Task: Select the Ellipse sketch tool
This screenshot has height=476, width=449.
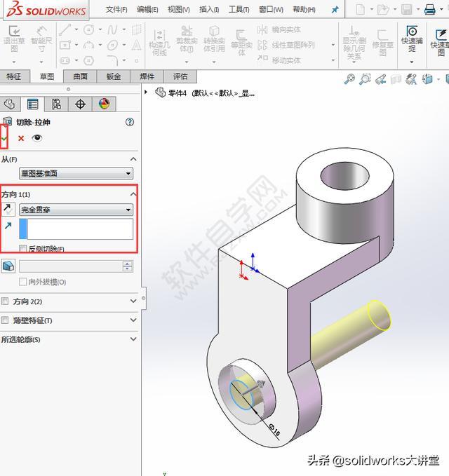Action: point(112,45)
